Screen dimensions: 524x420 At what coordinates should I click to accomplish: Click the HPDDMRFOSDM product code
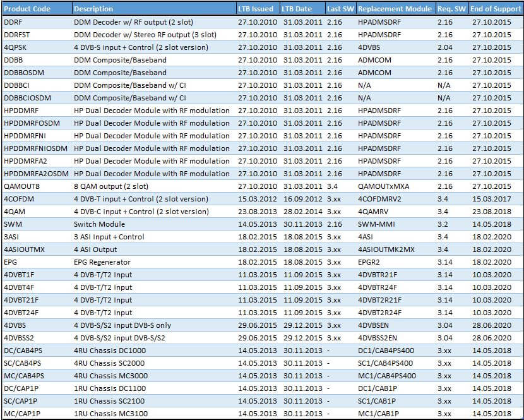coord(32,123)
